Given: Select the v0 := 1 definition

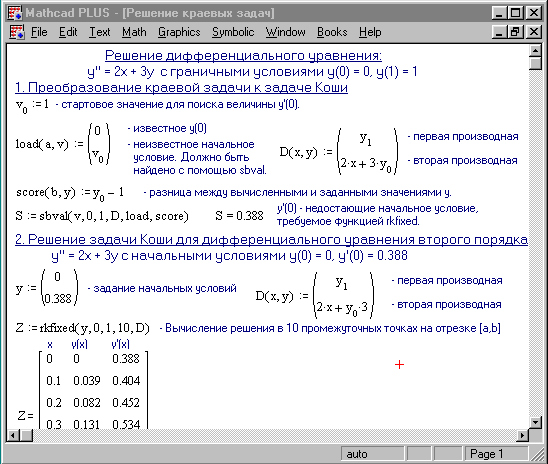Looking at the screenshot, I should tap(32, 106).
